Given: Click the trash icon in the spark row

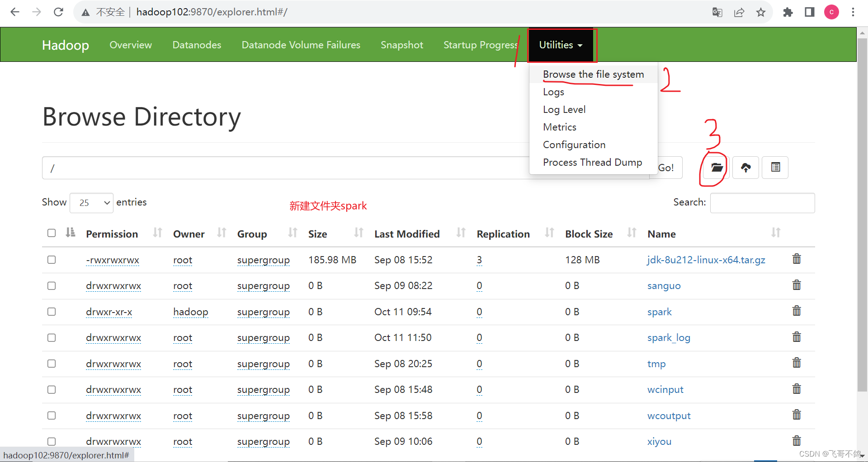Looking at the screenshot, I should [x=797, y=311].
